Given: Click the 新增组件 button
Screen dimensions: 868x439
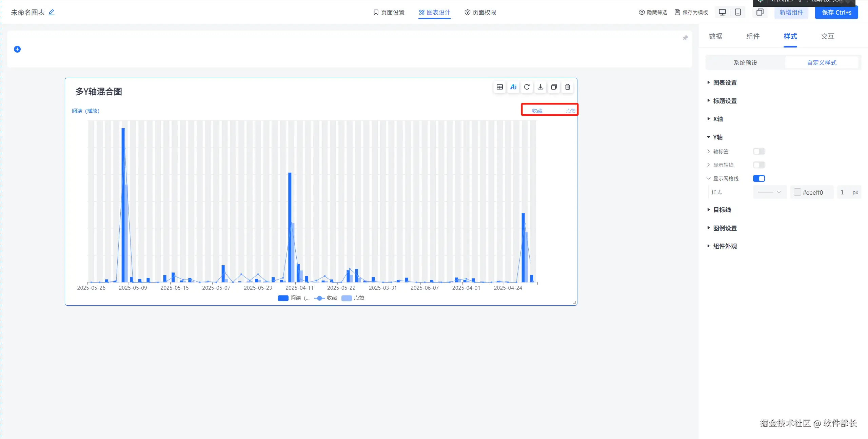Looking at the screenshot, I should pos(791,13).
